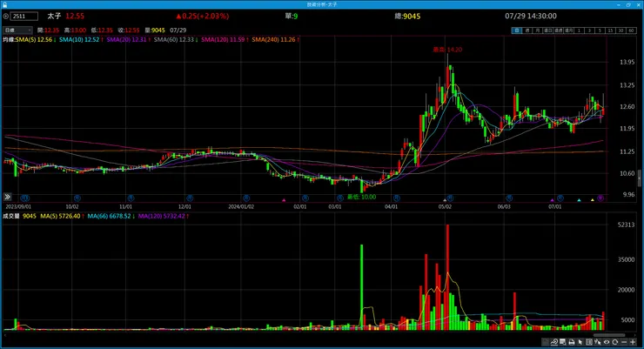The image size is (644, 349).
Task: Switch to 1-minute chart button
Action: (x=579, y=30)
